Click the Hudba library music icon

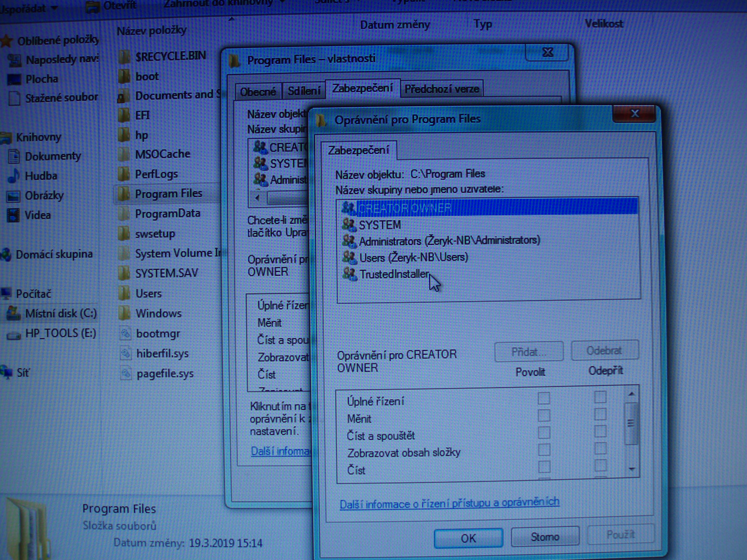point(14,176)
